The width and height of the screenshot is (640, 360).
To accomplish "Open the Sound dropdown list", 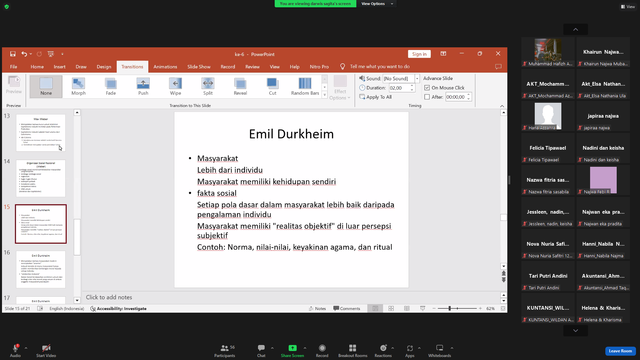I will tap(417, 78).
